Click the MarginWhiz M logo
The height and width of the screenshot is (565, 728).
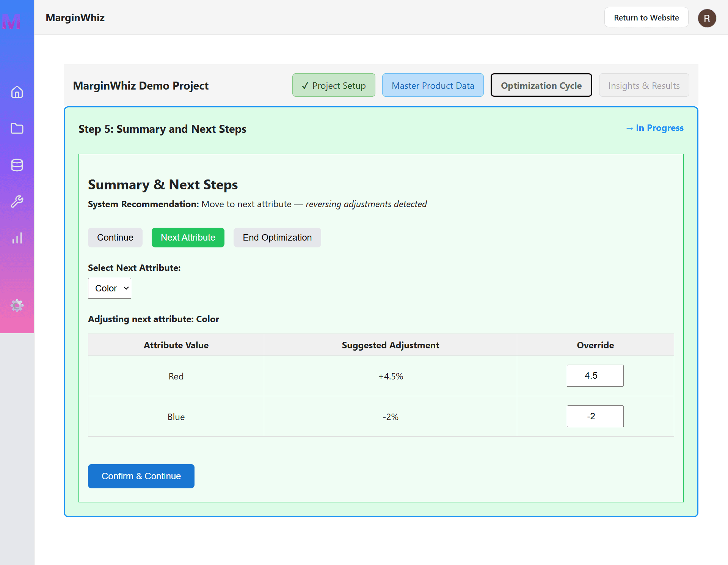[11, 21]
